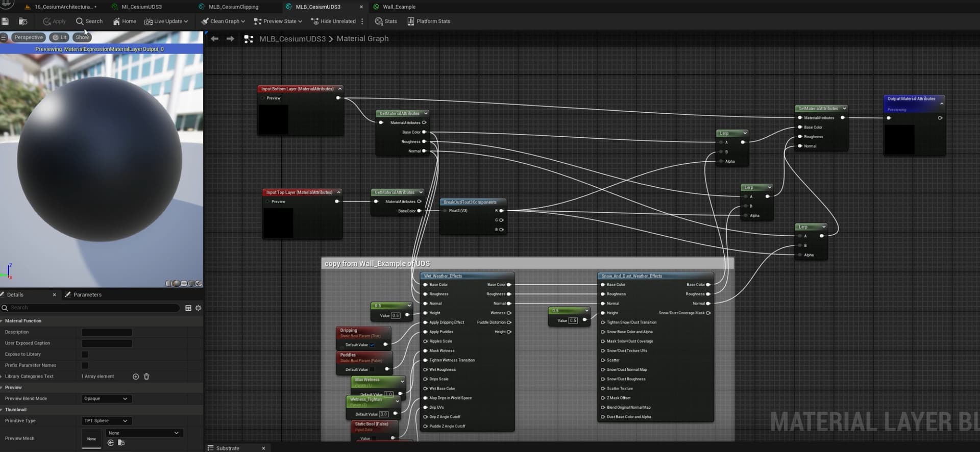This screenshot has height=452, width=980.
Task: Set preview mesh to selected mesh icon
Action: (x=199, y=283)
